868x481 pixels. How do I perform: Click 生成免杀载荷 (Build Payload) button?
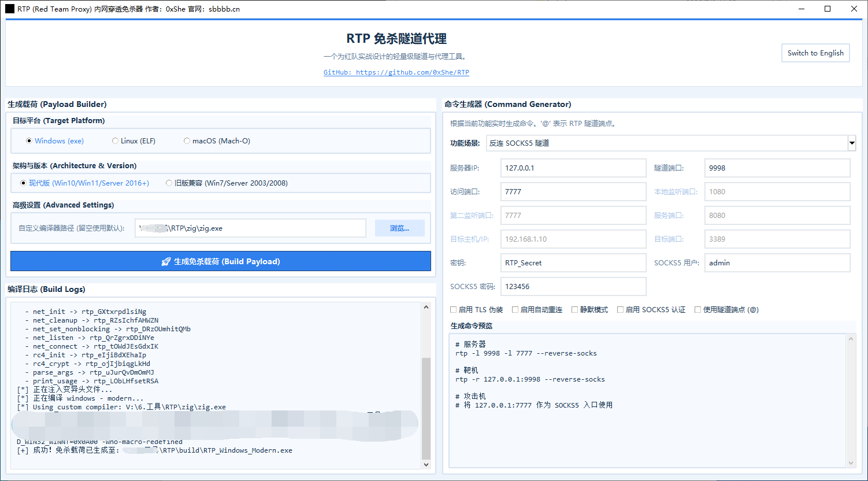(221, 261)
